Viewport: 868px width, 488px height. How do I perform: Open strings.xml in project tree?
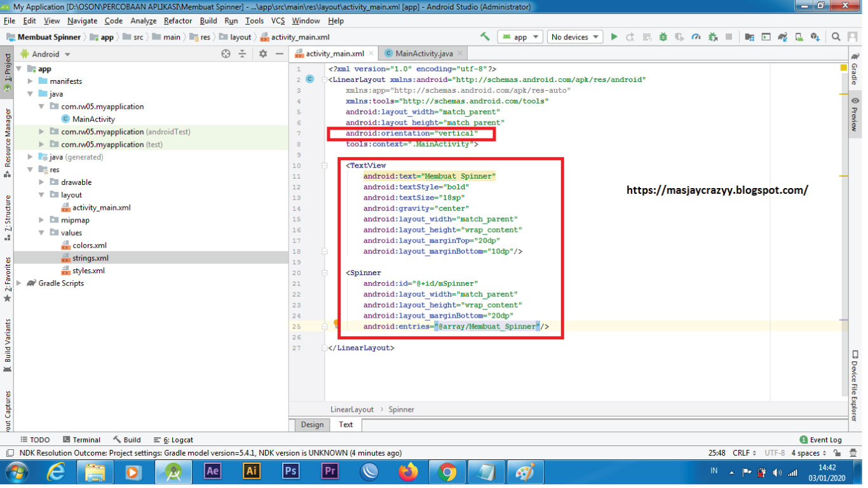90,258
